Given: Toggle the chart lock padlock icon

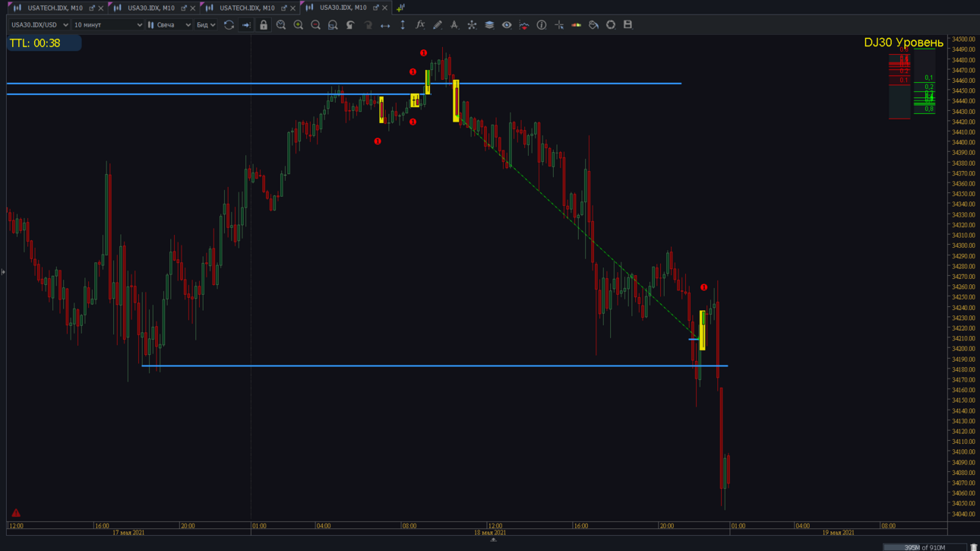Looking at the screenshot, I should tap(264, 25).
